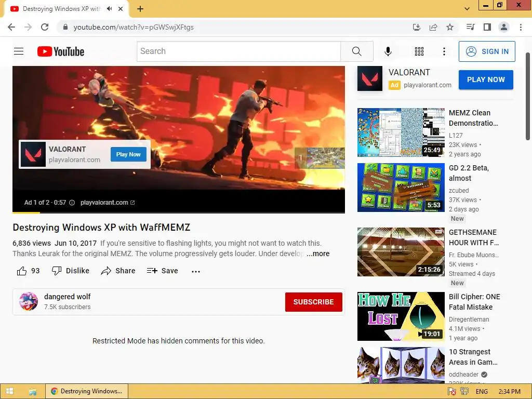The width and height of the screenshot is (532, 399).
Task: Click the 2:34 PM system clock
Action: (x=510, y=391)
